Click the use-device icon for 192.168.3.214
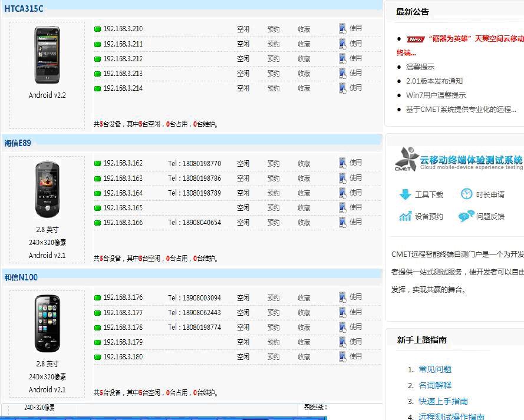 [342, 88]
